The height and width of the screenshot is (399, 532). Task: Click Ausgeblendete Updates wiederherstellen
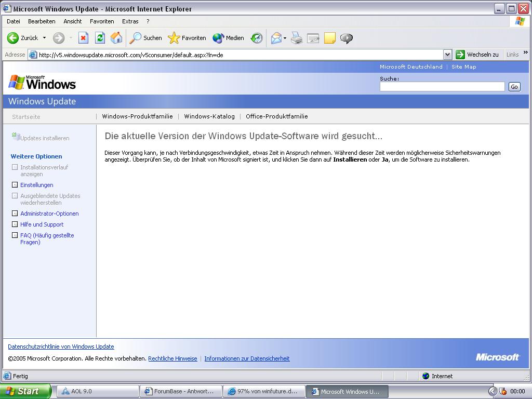(x=50, y=199)
